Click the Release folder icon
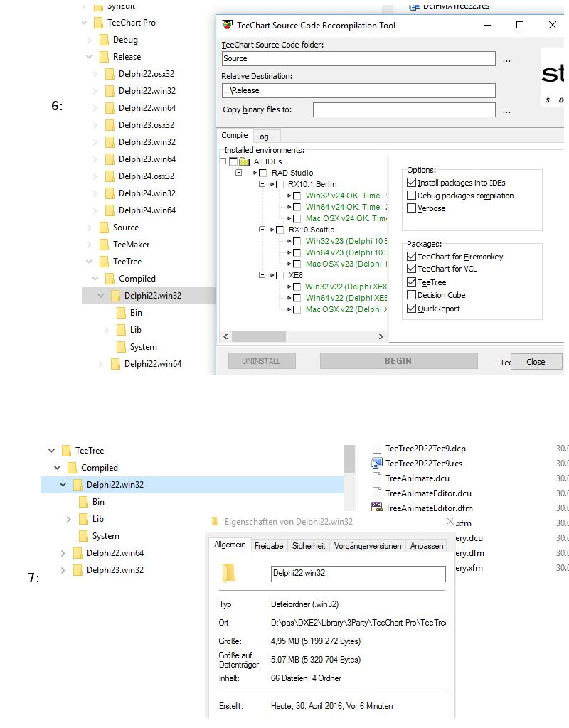 click(x=104, y=57)
